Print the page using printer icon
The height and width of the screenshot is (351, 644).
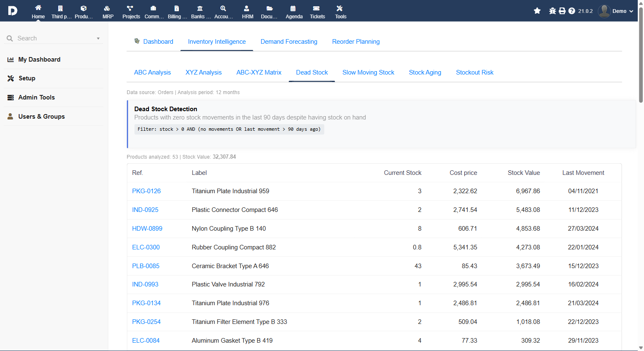tap(562, 11)
